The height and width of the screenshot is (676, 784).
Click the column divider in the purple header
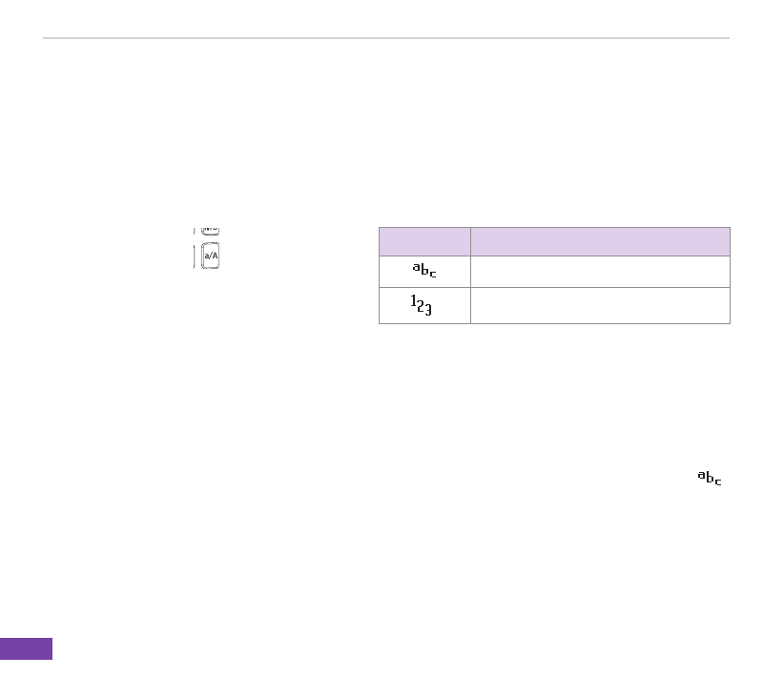pos(470,241)
